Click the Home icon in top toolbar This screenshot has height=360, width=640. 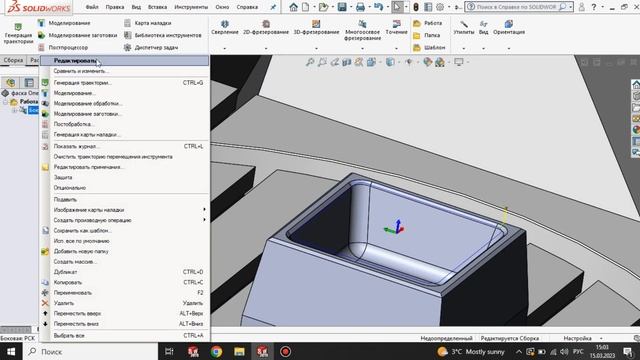coord(293,7)
